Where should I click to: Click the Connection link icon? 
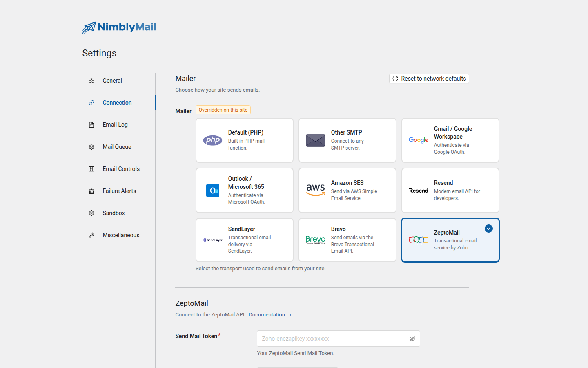pos(91,103)
